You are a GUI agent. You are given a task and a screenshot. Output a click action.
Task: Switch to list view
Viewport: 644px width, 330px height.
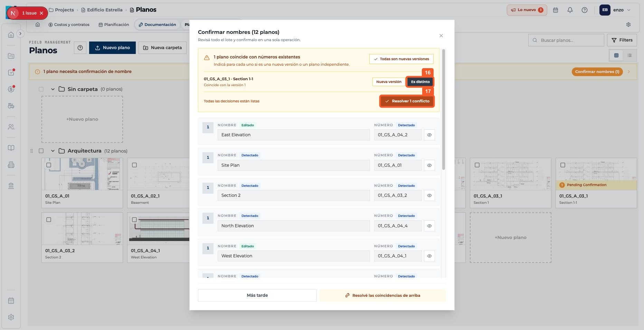coord(629,55)
